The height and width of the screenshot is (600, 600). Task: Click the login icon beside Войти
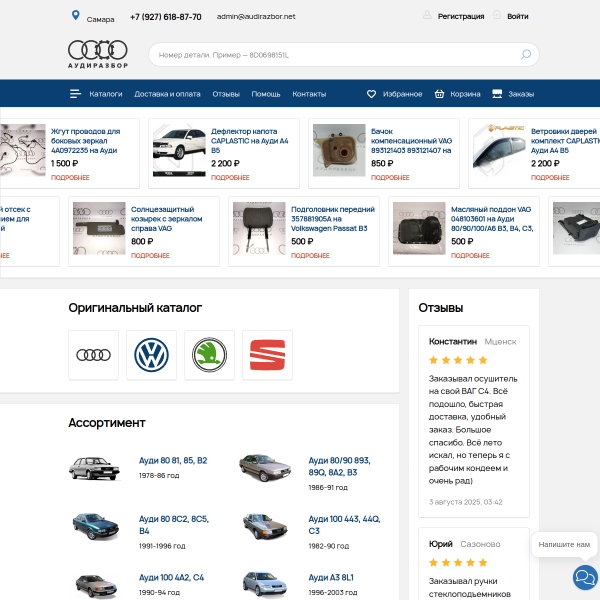pos(496,15)
